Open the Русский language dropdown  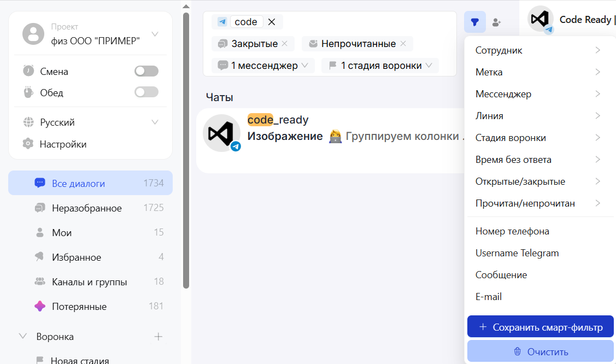[x=155, y=122]
